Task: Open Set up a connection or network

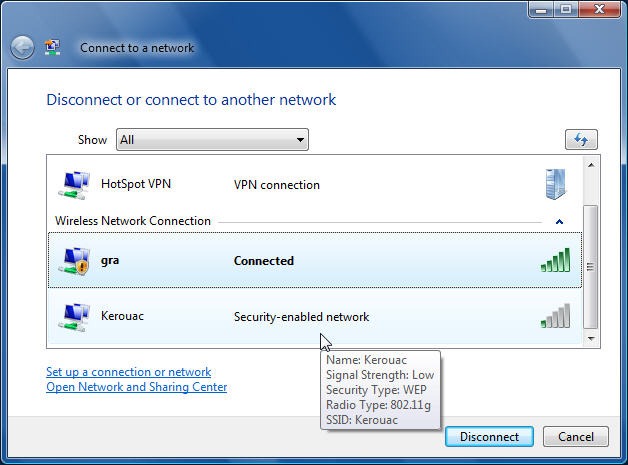Action: coord(129,372)
